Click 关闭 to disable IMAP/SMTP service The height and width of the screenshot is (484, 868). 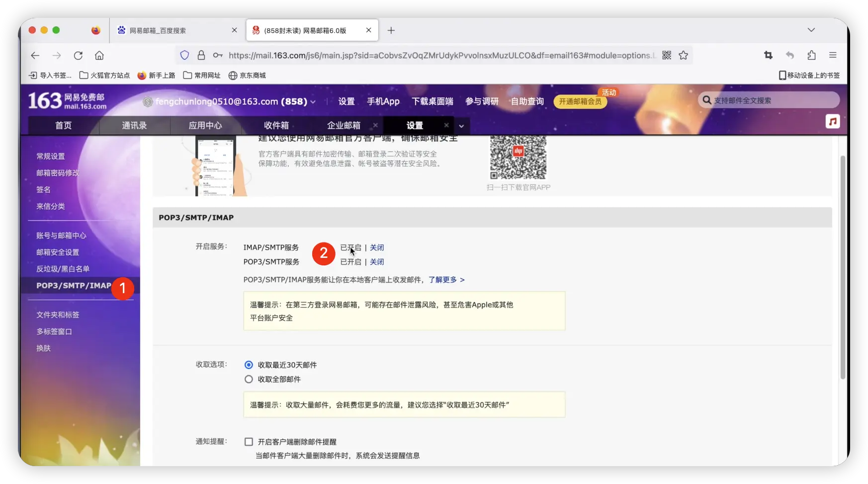377,247
